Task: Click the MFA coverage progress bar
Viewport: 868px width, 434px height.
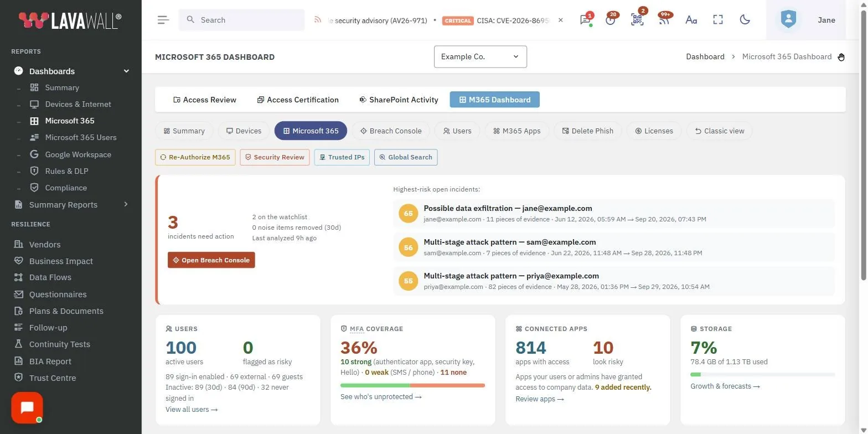Action: [x=413, y=385]
